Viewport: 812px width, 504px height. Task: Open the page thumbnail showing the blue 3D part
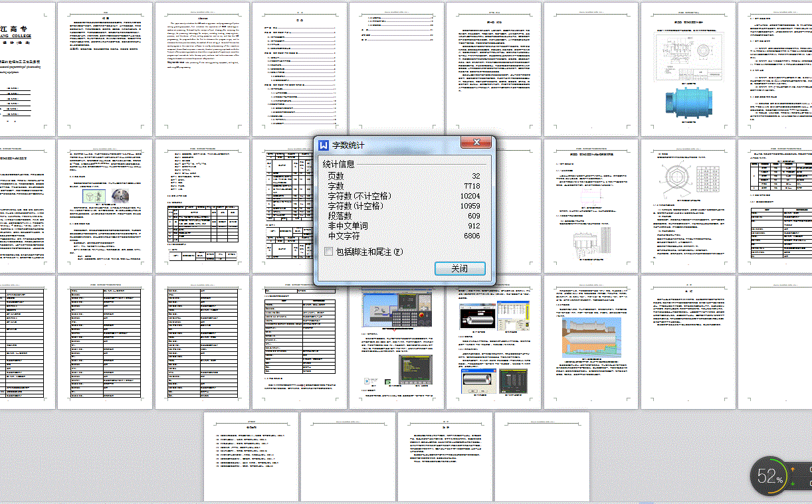tap(688, 69)
